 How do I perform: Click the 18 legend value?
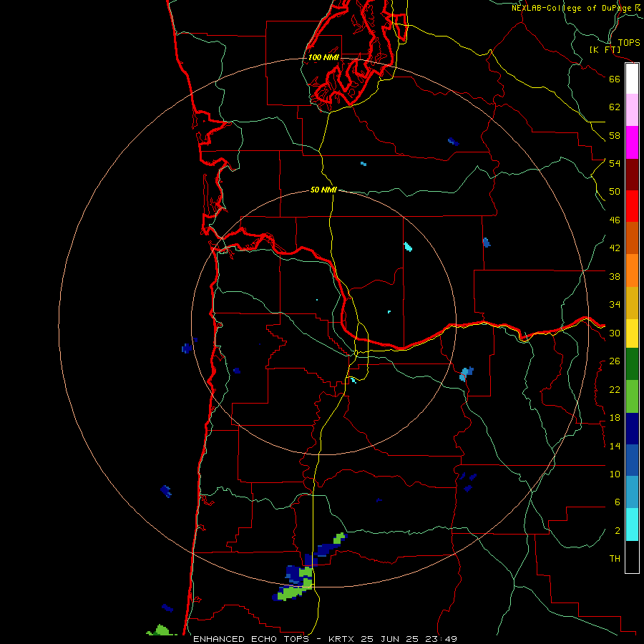pyautogui.click(x=615, y=418)
